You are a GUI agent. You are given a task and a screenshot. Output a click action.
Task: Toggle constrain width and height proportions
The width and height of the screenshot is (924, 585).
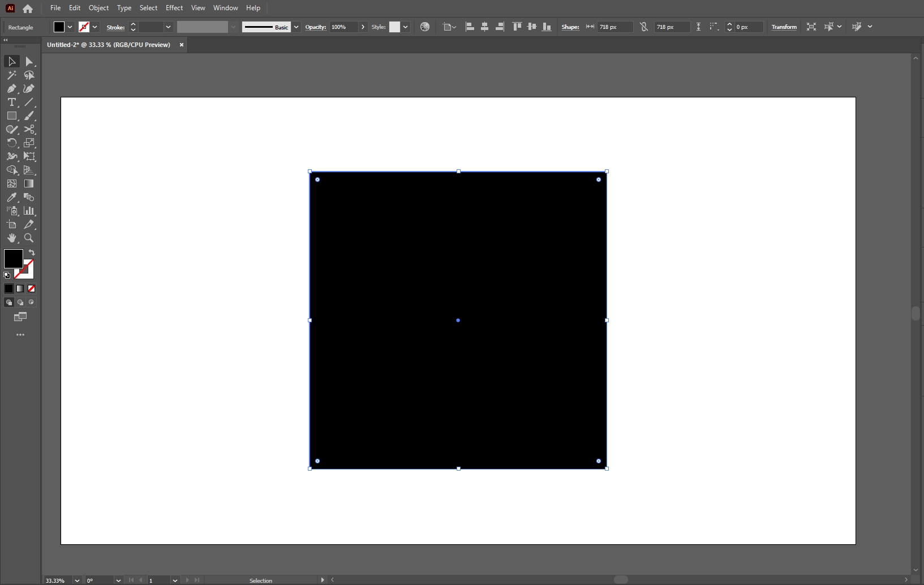point(643,27)
